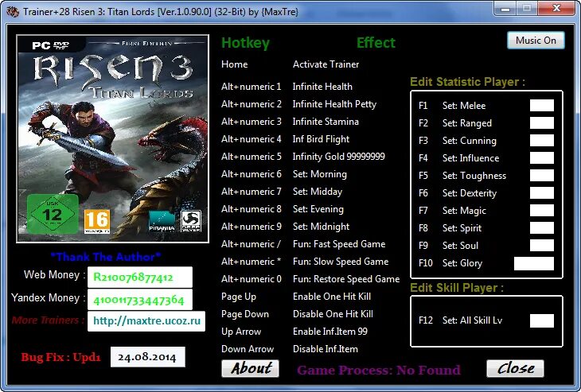
Task: Close the window using title bar X
Action: click(556, 9)
